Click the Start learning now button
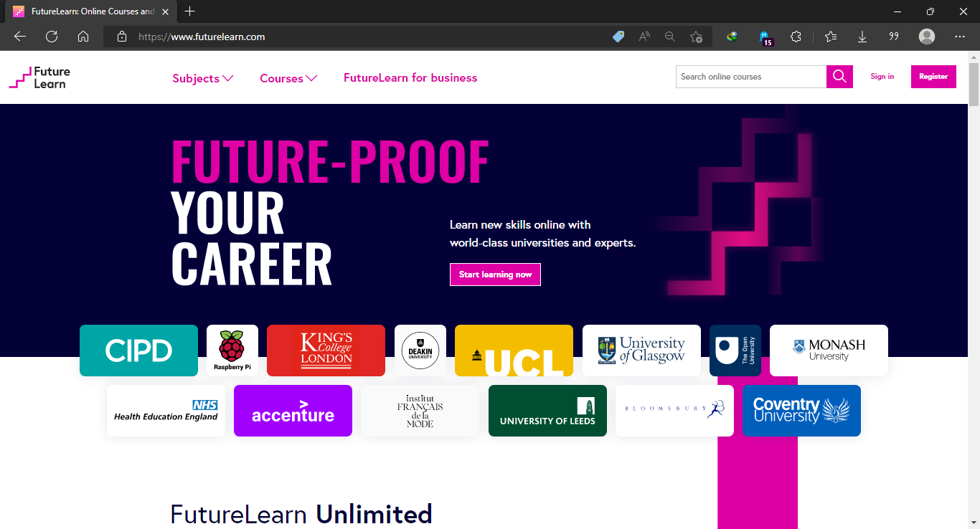The height and width of the screenshot is (529, 980). tap(495, 275)
